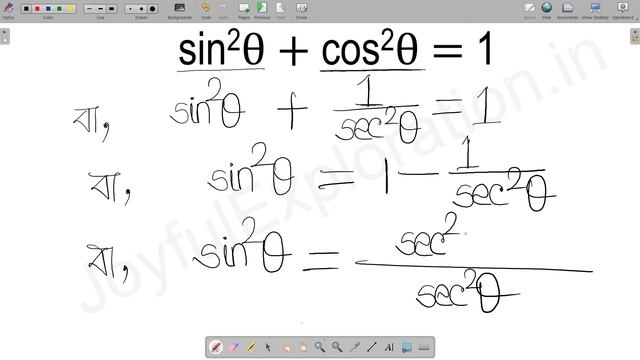Open the Documents view
The image size is (640, 360).
pyautogui.click(x=567, y=10)
